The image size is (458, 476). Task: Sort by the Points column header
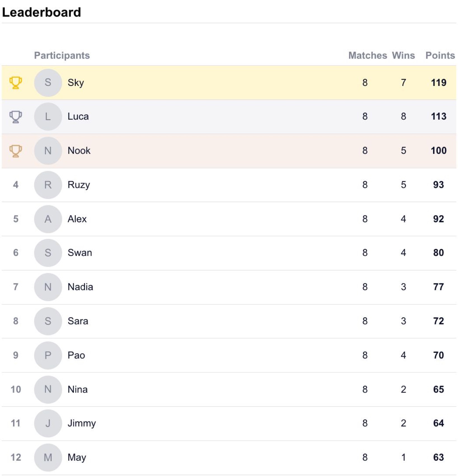(x=440, y=55)
